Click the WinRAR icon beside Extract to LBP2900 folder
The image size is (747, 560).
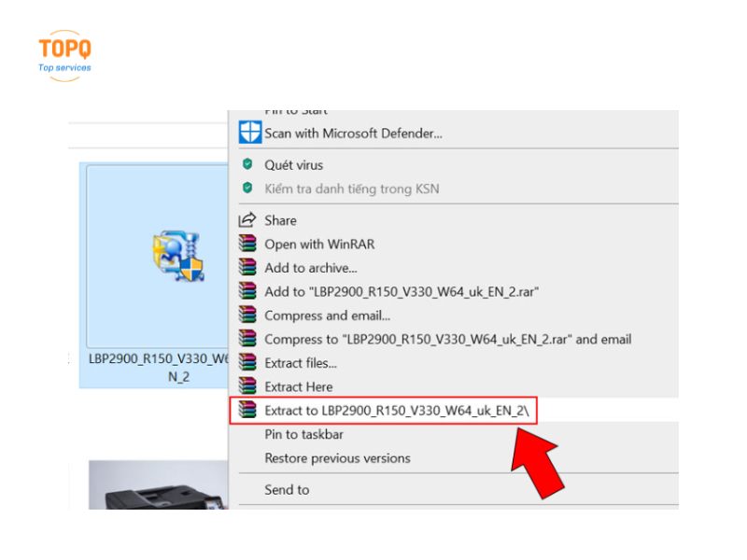247,410
